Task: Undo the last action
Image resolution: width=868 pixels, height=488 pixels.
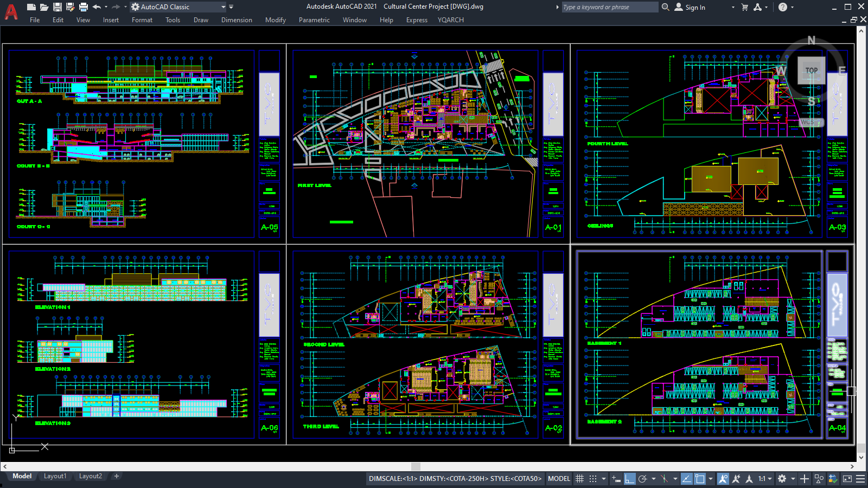Action: click(x=96, y=7)
